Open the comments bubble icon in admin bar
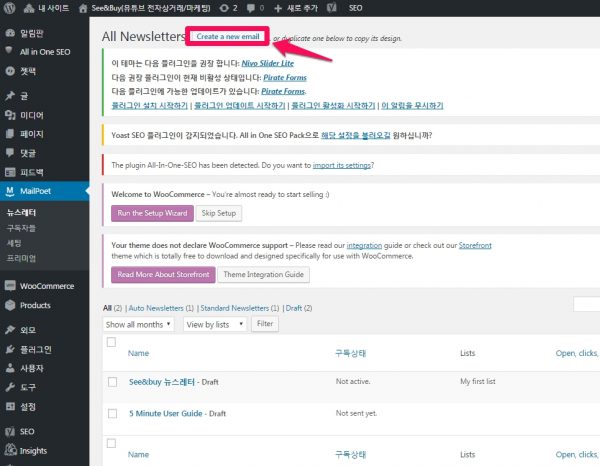This screenshot has height=466, width=600. pos(251,8)
